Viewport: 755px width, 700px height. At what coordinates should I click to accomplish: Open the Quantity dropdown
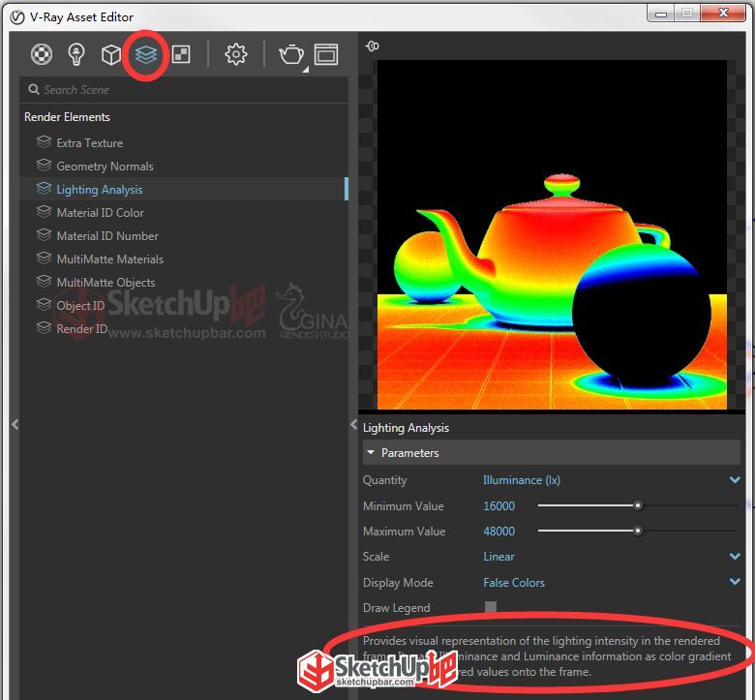[x=735, y=480]
